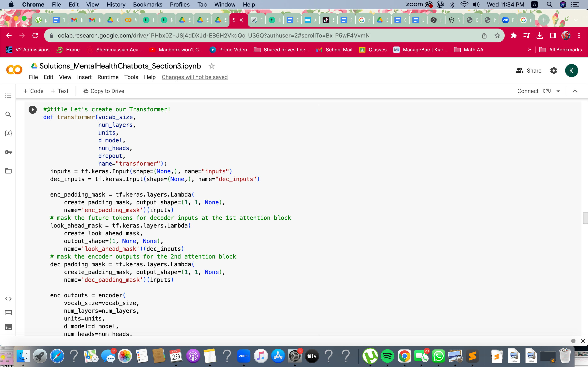Image resolution: width=588 pixels, height=367 pixels.
Task: Expand Connect GPU dropdown arrow
Action: pyautogui.click(x=558, y=91)
